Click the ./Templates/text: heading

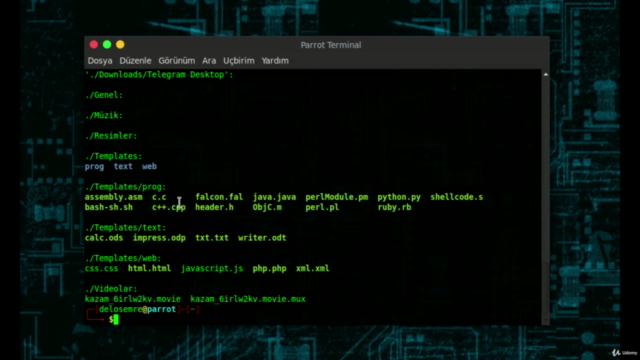[125, 228]
